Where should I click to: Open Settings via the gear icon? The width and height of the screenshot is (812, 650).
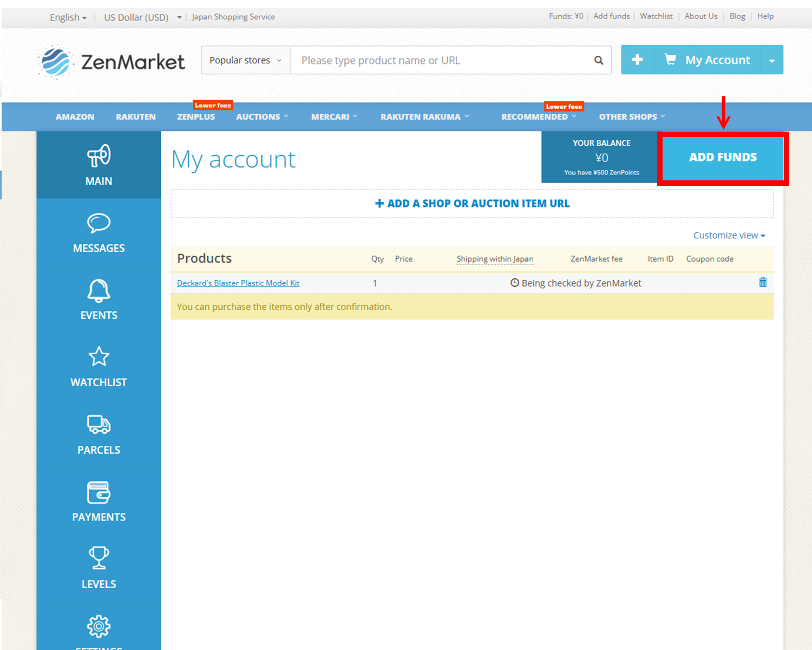99,626
